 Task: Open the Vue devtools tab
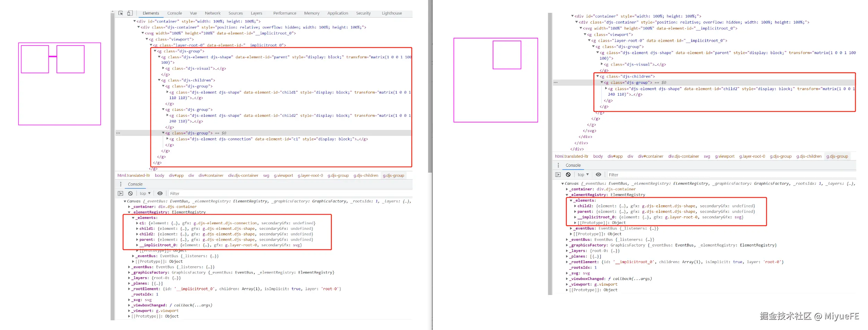pos(193,13)
